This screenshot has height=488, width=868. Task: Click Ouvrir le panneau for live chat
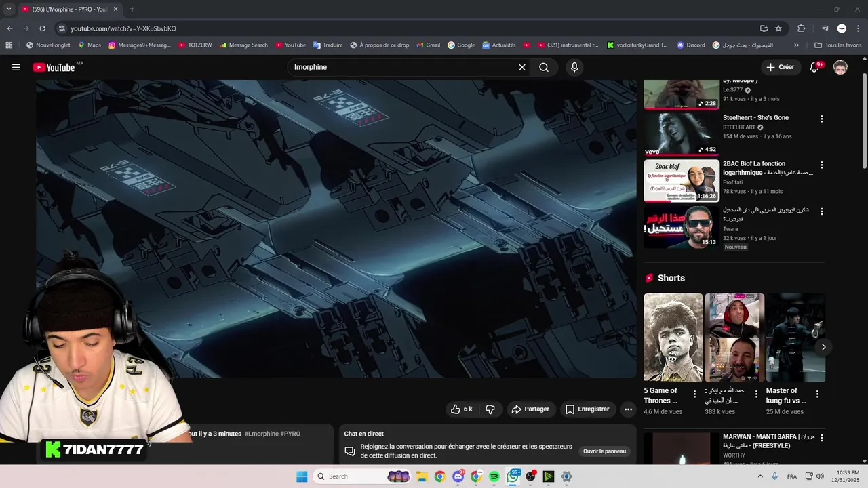604,451
